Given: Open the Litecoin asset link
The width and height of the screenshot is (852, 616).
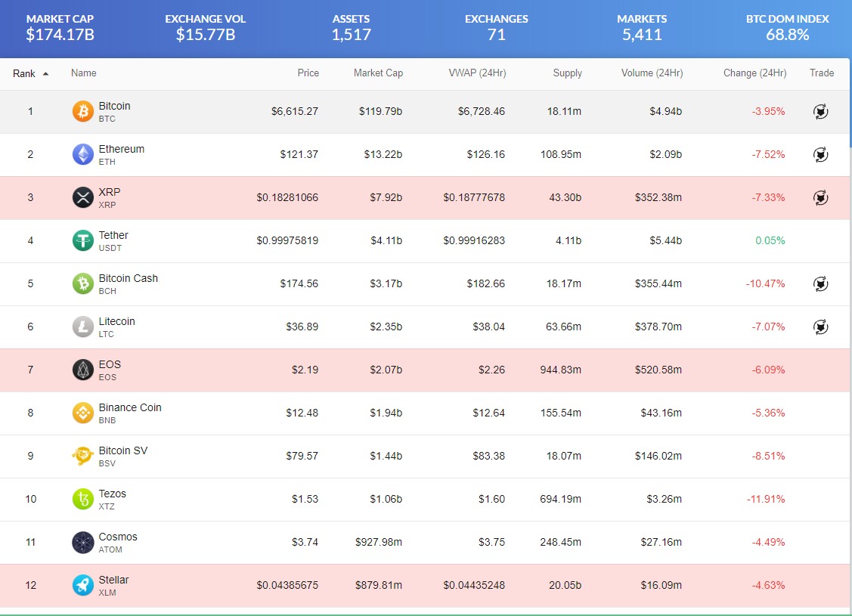Looking at the screenshot, I should 116,321.
